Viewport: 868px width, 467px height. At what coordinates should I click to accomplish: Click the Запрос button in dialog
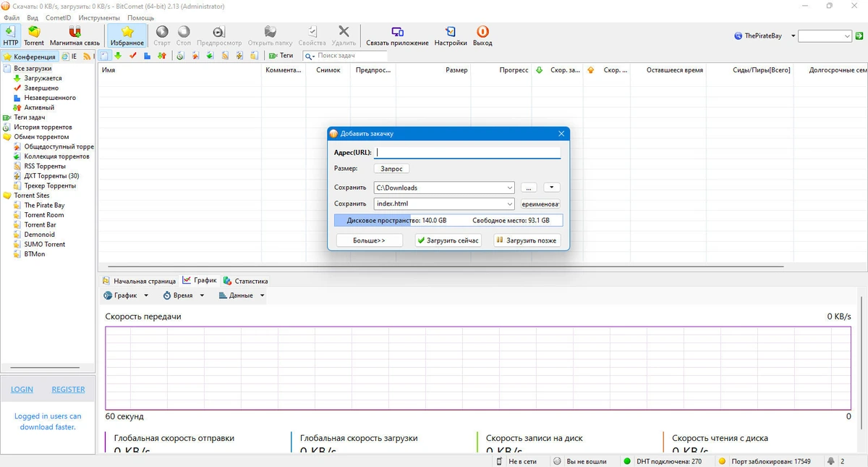click(x=391, y=169)
